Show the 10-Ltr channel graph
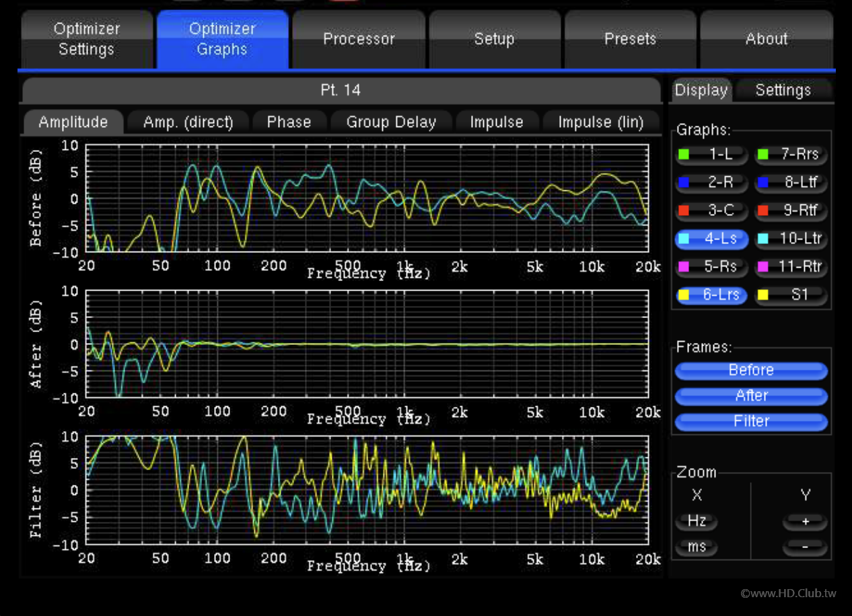The image size is (852, 616). pyautogui.click(x=791, y=239)
